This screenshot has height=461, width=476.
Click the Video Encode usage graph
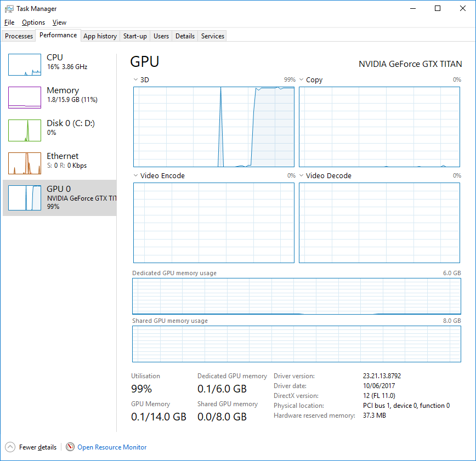pyautogui.click(x=214, y=223)
